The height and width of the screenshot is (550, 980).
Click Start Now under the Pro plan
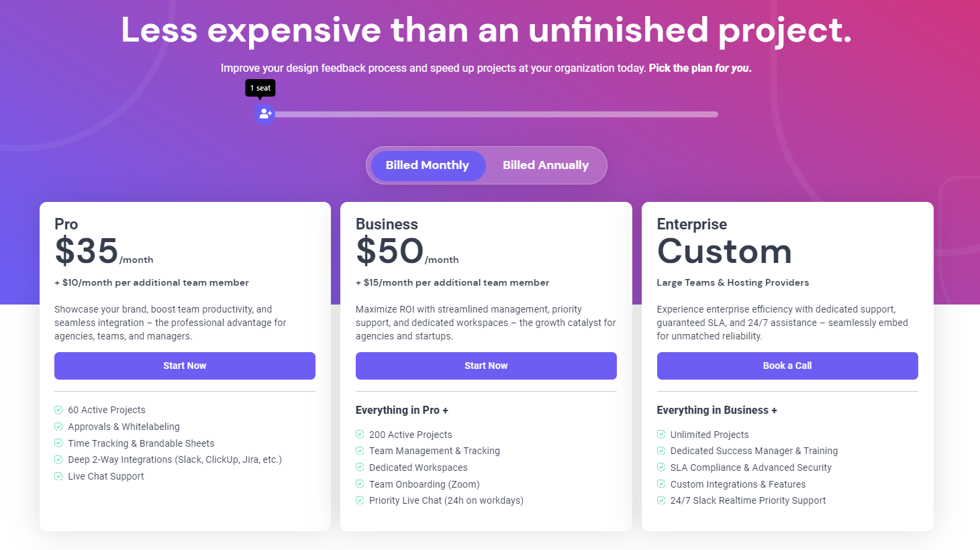pyautogui.click(x=185, y=366)
